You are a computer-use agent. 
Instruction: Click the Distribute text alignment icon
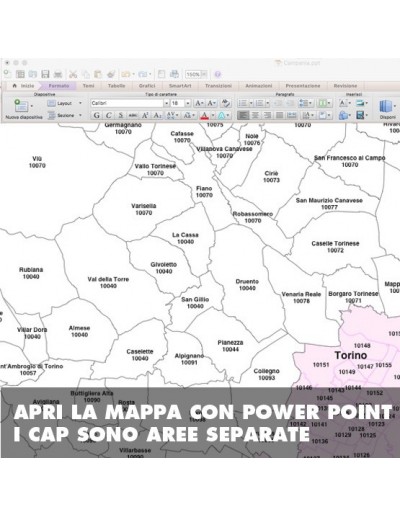(x=292, y=115)
